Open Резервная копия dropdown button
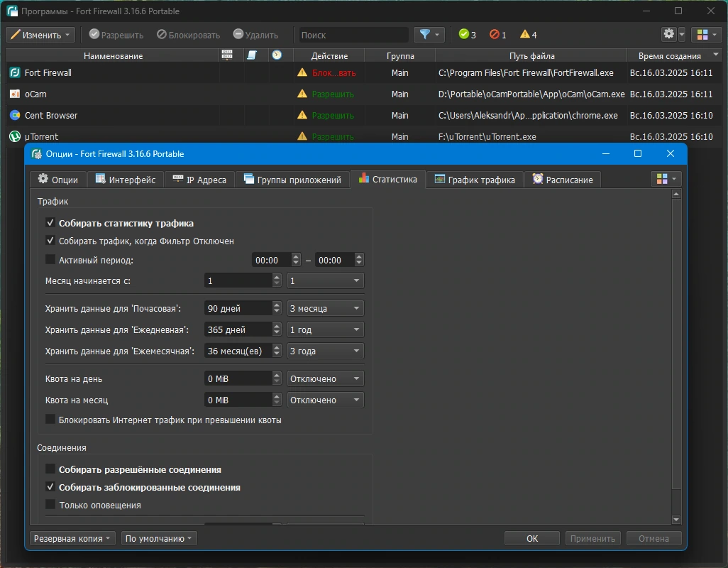 pos(72,538)
